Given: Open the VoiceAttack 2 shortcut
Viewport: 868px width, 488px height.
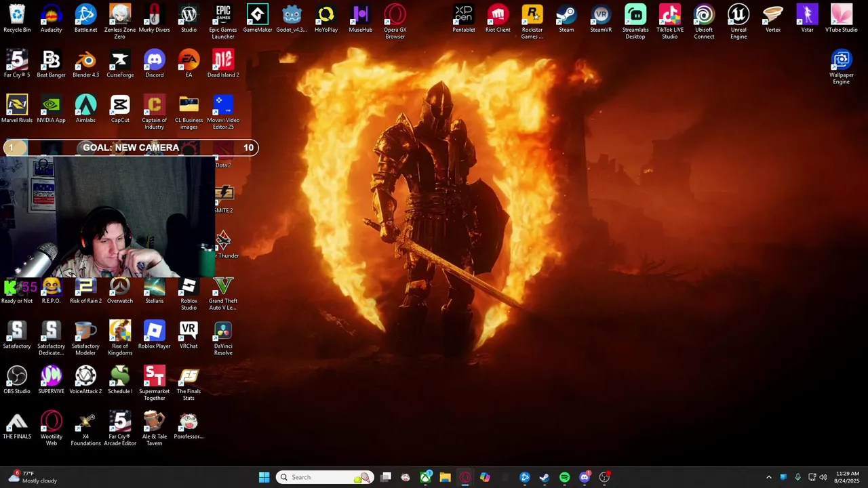Looking at the screenshot, I should pos(85,380).
